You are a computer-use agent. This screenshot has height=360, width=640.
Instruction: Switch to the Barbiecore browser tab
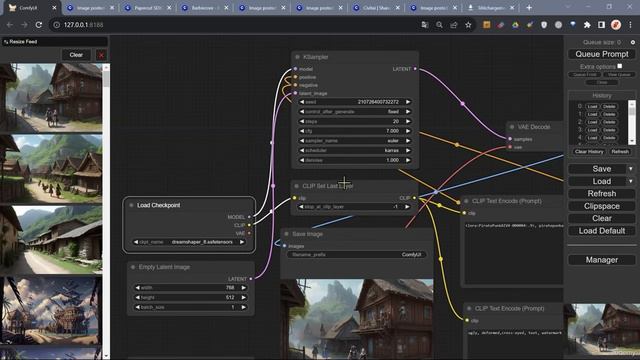(x=204, y=8)
